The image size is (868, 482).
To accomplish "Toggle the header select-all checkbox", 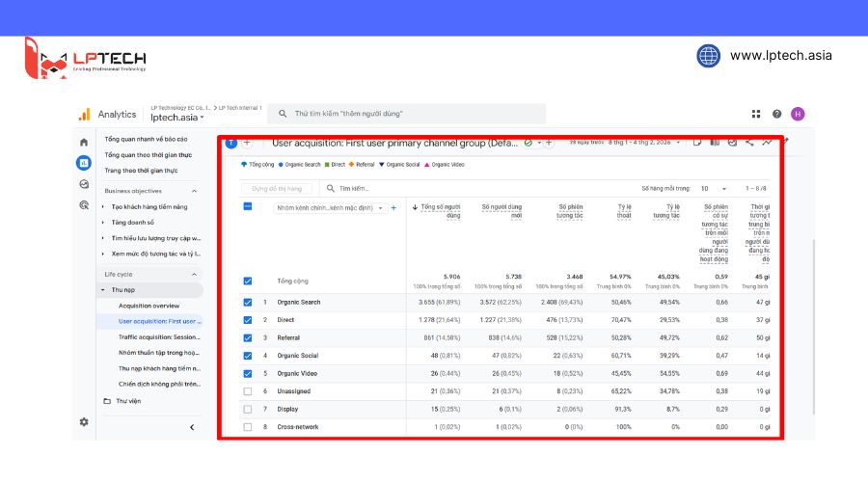I will 248,206.
